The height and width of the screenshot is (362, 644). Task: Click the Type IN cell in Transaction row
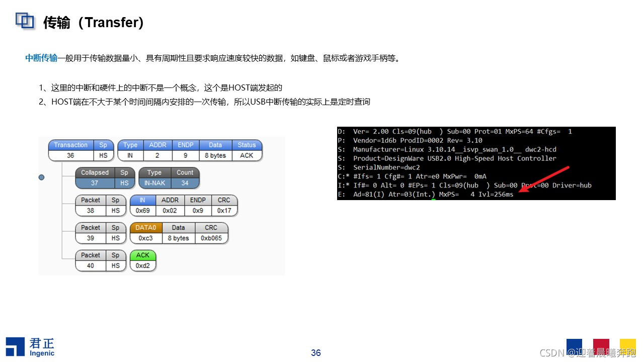(130, 150)
